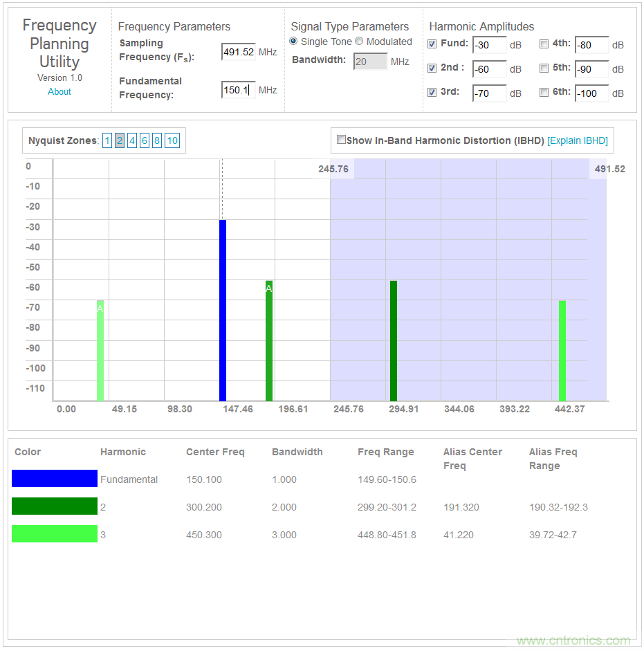Image resolution: width=644 pixels, height=651 pixels.
Task: Enable the 6th harmonic checkbox
Action: [544, 92]
